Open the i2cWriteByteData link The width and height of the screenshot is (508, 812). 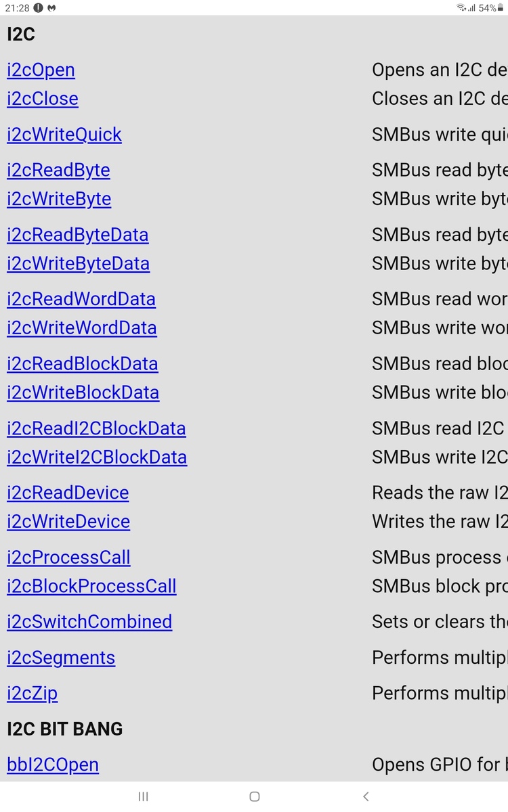pos(78,263)
